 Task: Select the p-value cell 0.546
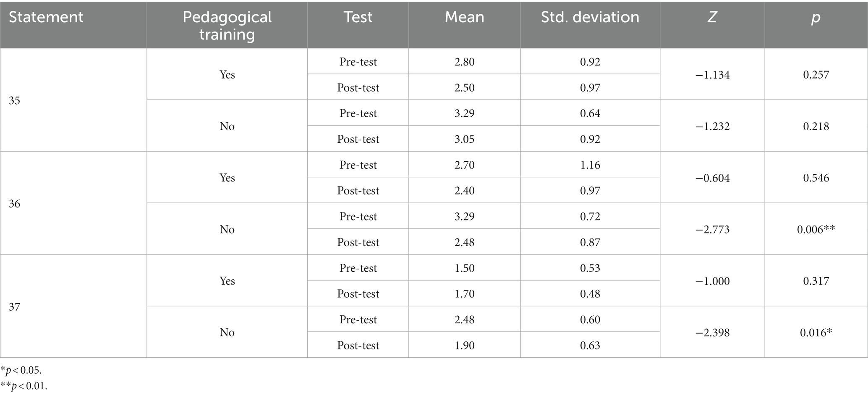(x=816, y=178)
